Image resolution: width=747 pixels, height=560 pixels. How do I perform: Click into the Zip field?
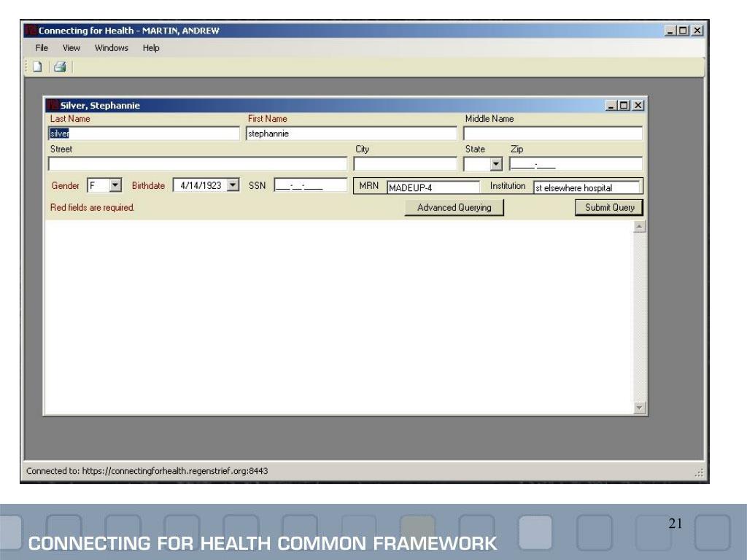(576, 164)
